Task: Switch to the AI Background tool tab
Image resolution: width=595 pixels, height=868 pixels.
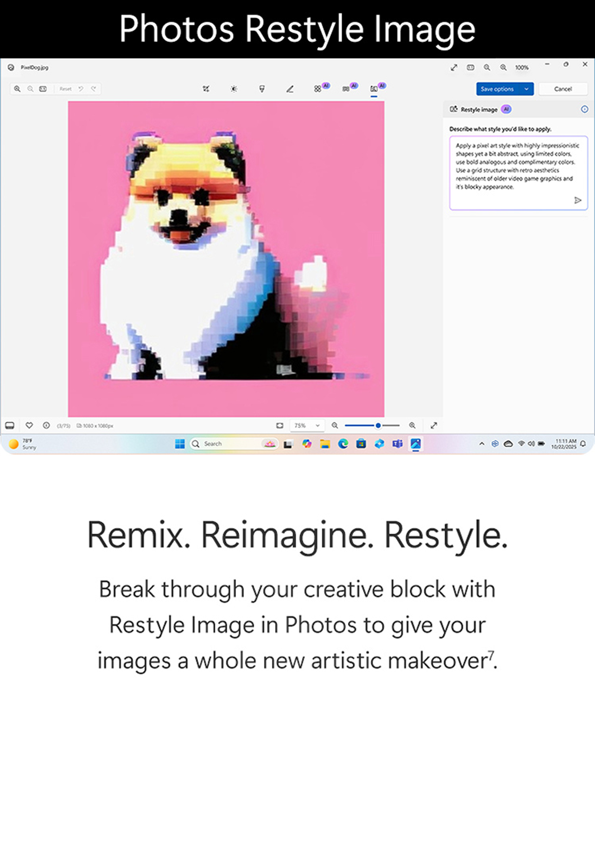Action: pos(346,89)
